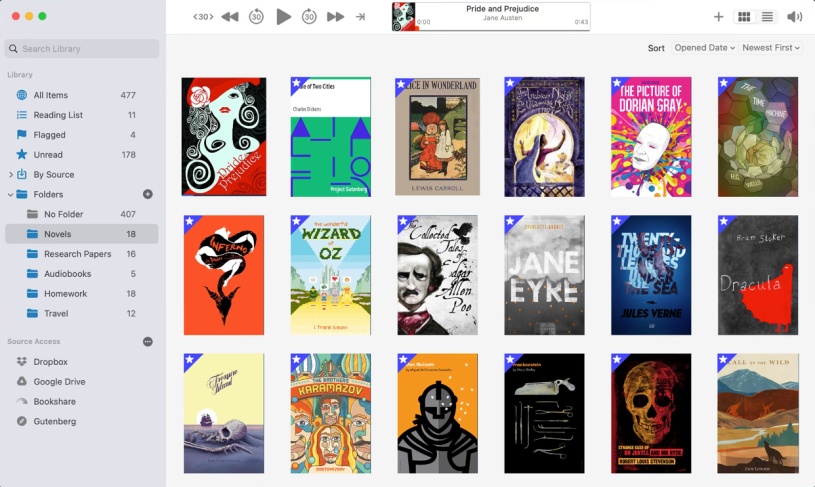Expand the By Source section
Image resolution: width=815 pixels, height=487 pixels.
tap(10, 175)
